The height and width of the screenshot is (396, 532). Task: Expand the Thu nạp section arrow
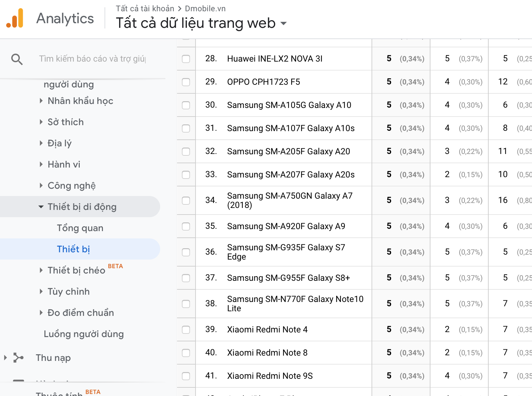tap(5, 358)
